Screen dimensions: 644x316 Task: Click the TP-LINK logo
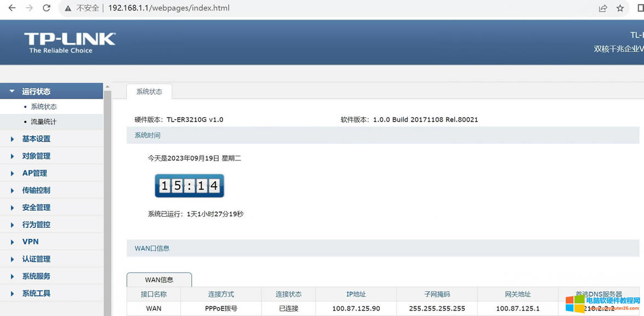click(x=70, y=43)
